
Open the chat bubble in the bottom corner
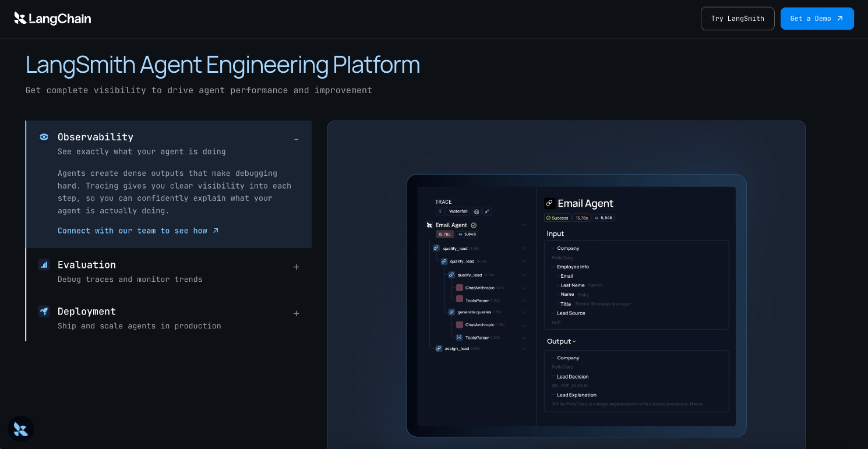[x=20, y=429]
